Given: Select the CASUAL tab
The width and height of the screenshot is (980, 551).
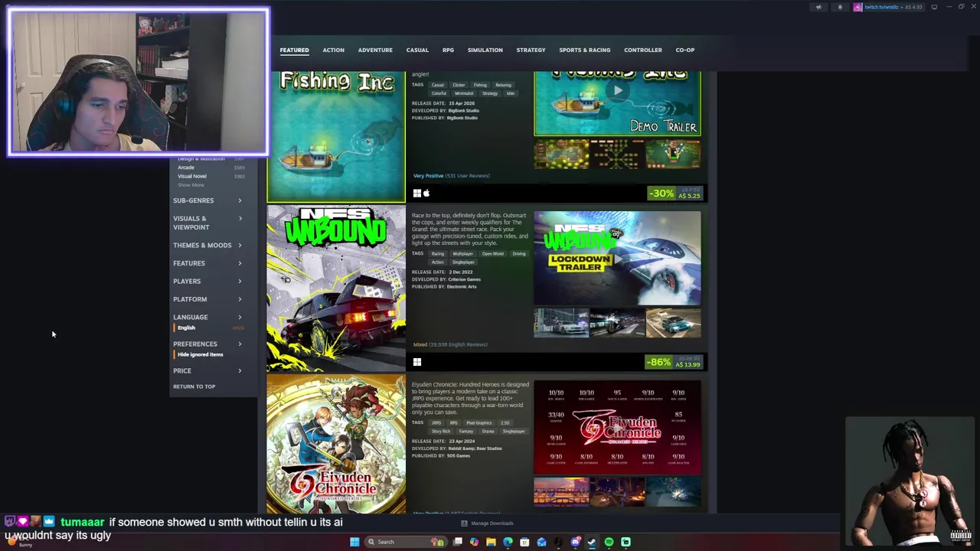Looking at the screenshot, I should point(417,50).
